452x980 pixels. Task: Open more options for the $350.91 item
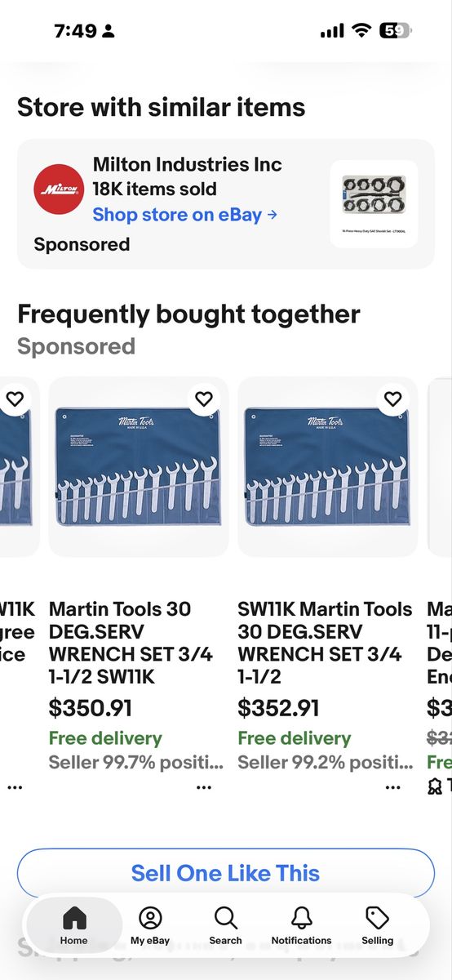[x=204, y=788]
